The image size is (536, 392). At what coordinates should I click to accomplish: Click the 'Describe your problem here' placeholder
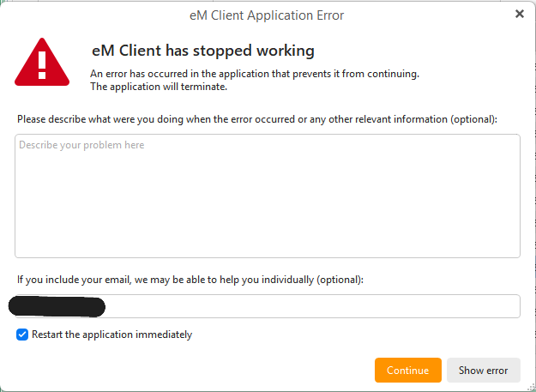[x=81, y=145]
